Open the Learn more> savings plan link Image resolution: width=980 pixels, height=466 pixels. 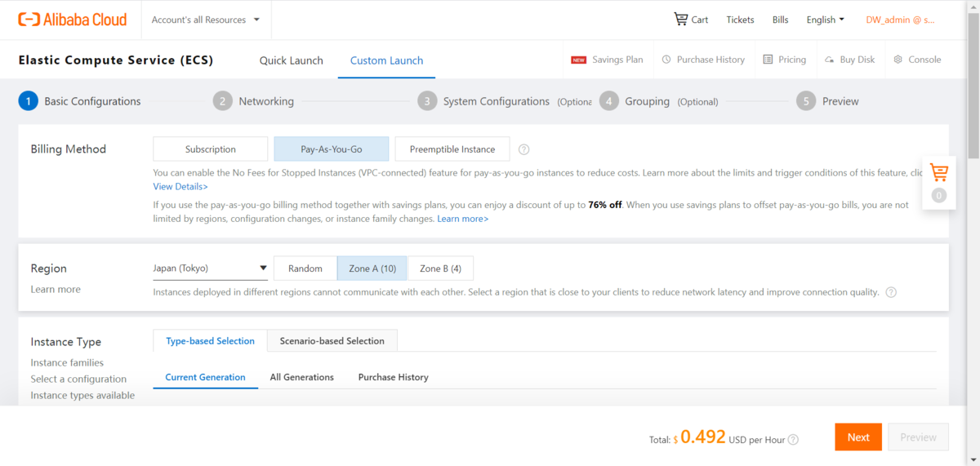point(463,219)
